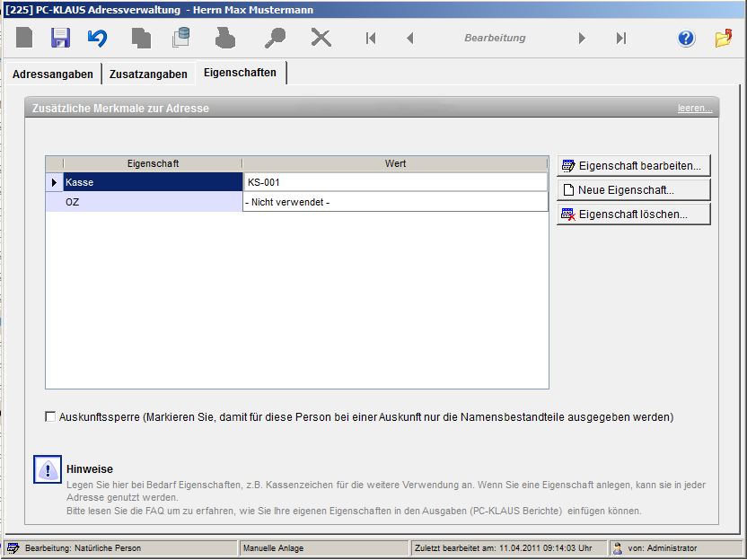Viewport: 747px width, 560px height.
Task: Open help with the blue question mark
Action: point(686,38)
